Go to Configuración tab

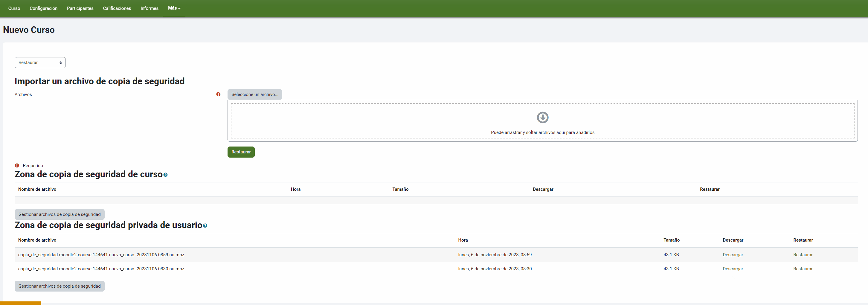pos(43,8)
